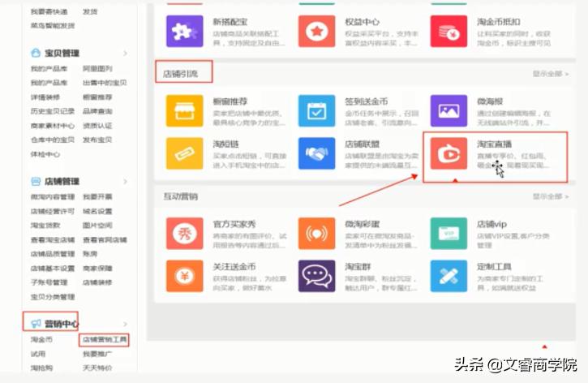Click 体检中心 in the sidebar

45,154
